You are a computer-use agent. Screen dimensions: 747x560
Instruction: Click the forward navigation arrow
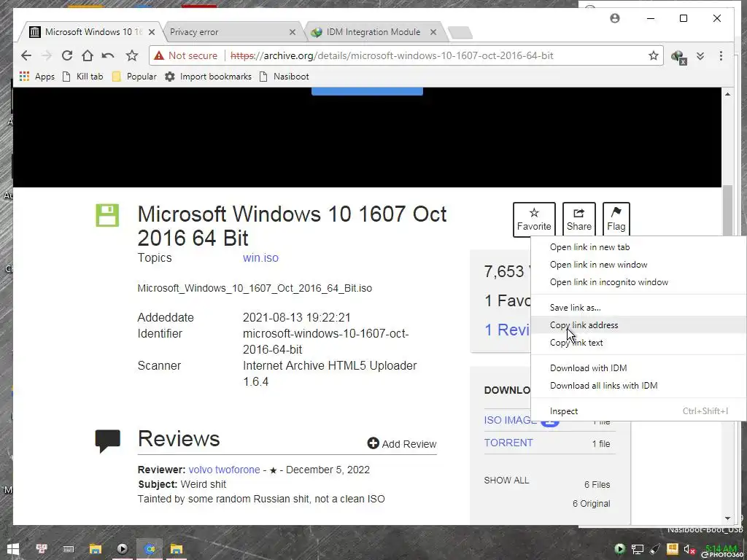[46, 55]
